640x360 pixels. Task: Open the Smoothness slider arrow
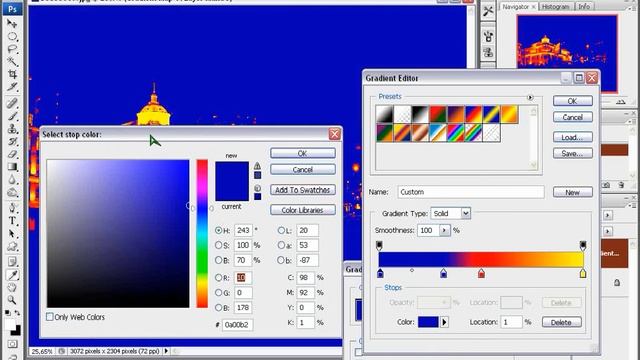click(444, 230)
